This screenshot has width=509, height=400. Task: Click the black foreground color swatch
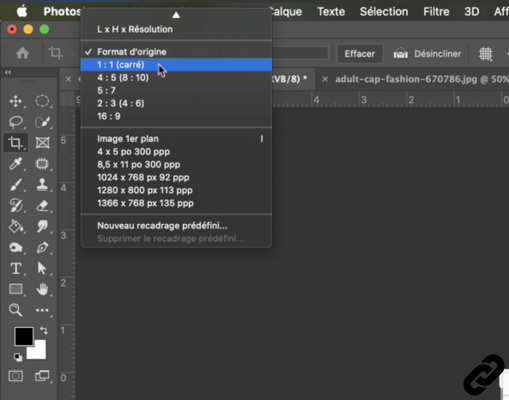pos(24,336)
